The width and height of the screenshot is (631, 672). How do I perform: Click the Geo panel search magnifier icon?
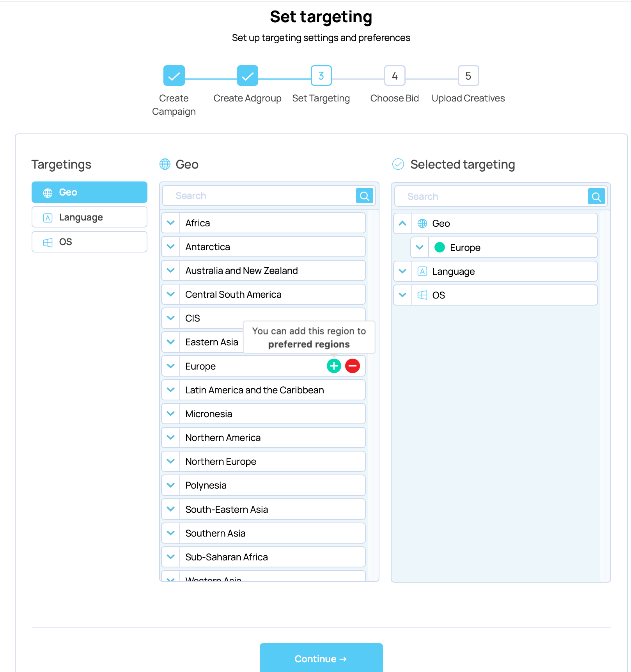click(364, 196)
